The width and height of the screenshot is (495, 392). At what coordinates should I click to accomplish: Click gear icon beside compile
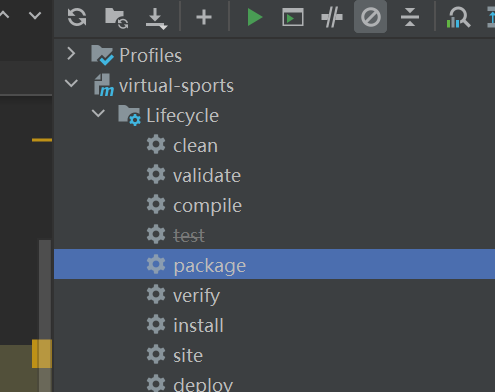coord(156,204)
